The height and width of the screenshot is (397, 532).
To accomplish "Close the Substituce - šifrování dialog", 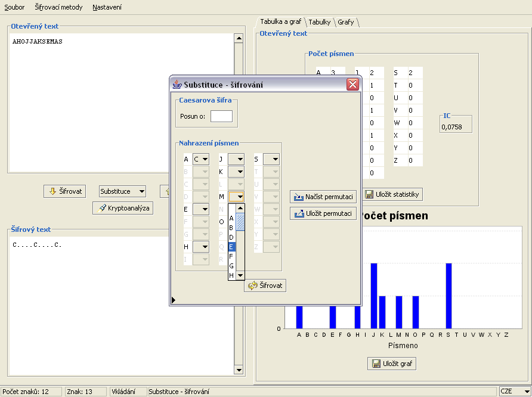I will pos(352,84).
